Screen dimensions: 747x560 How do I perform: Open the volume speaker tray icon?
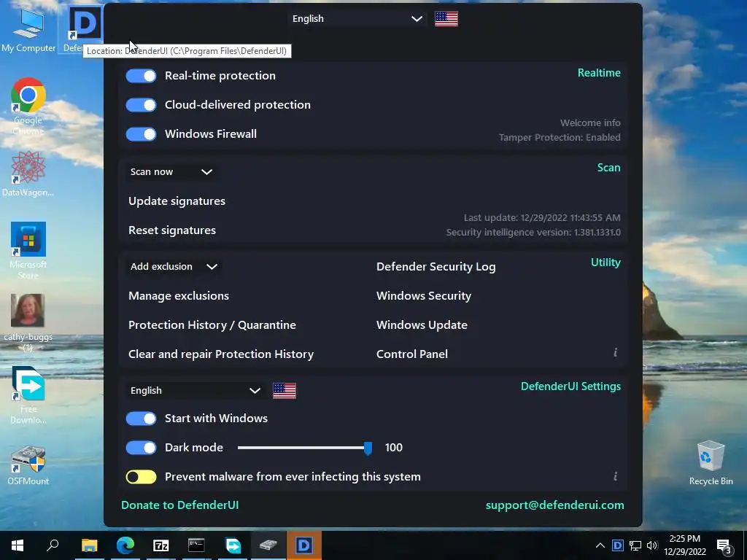652,545
